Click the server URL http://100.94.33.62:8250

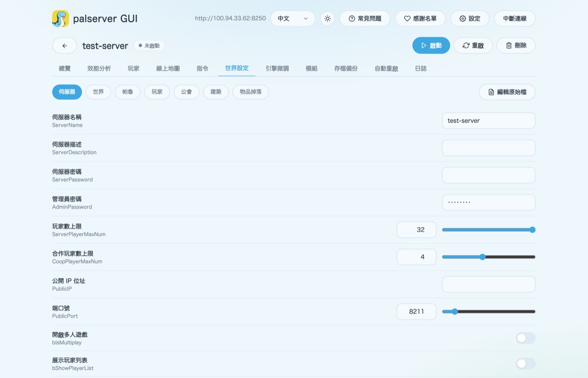coord(230,19)
